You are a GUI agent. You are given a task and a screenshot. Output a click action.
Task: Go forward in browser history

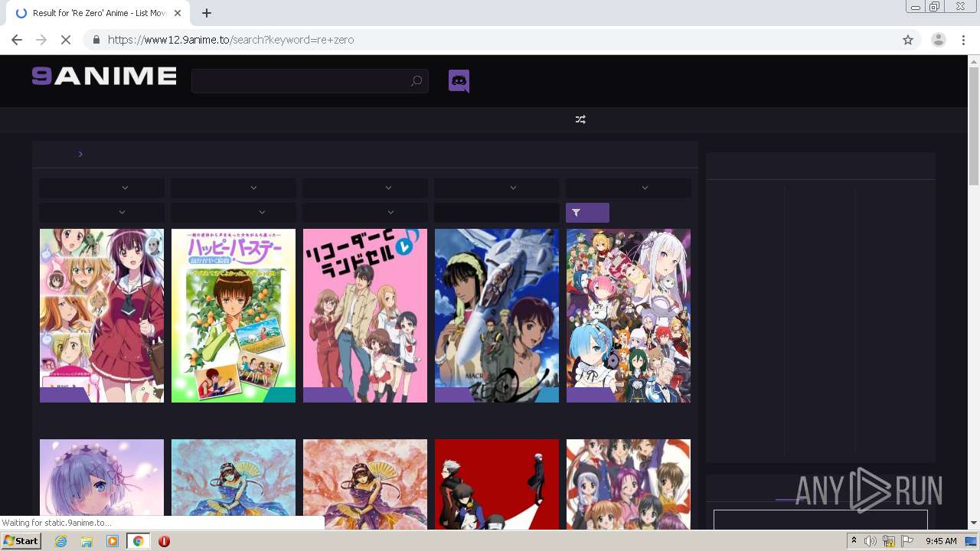(41, 40)
